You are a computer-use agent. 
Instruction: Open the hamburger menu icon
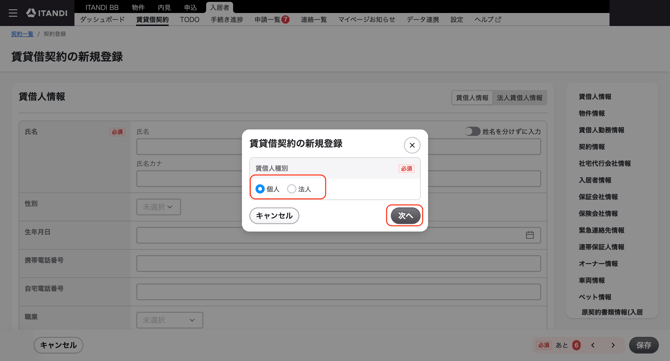point(13,13)
